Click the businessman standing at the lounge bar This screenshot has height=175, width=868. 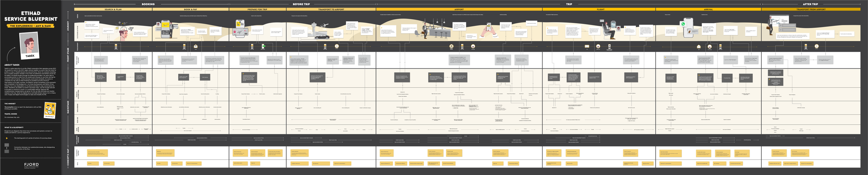click(425, 30)
